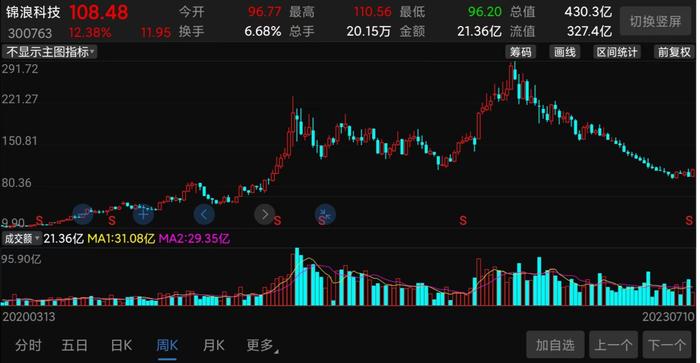Click the 切换竖屏 button
Viewport: 700px width, 363px height.
tap(655, 21)
